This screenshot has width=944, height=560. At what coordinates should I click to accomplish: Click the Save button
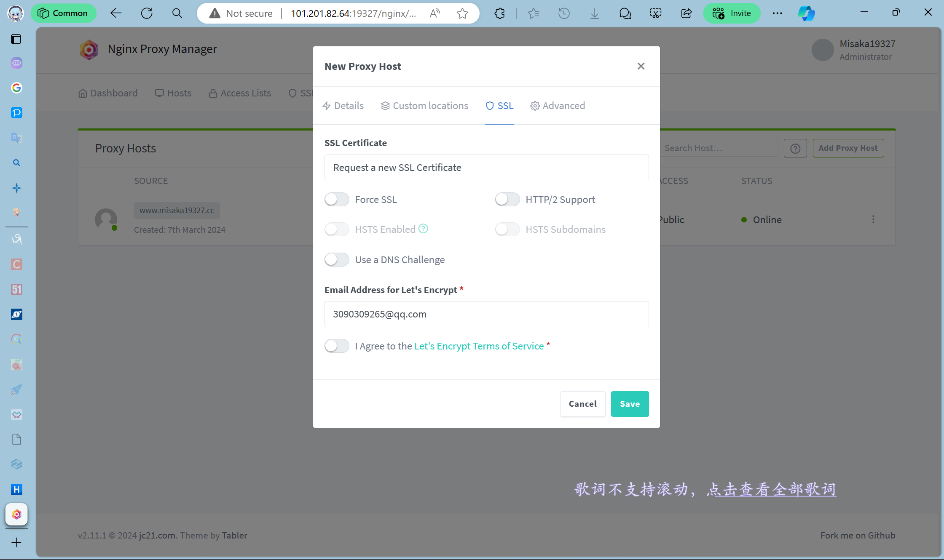pyautogui.click(x=630, y=404)
